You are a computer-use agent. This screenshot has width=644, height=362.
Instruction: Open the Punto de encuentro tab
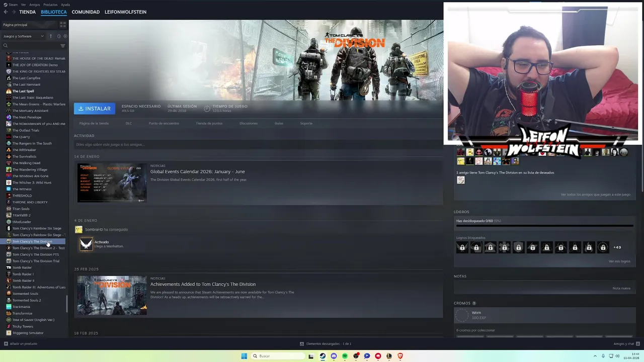[164, 123]
